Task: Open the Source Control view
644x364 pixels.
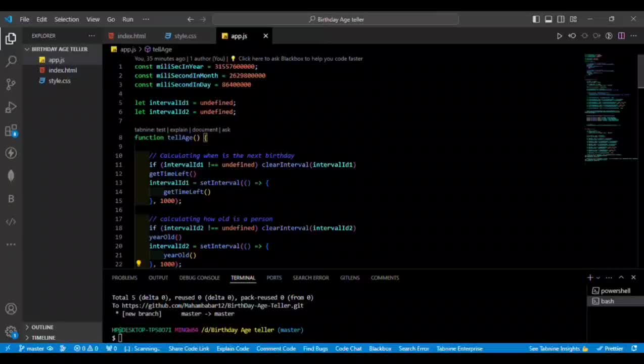Action: pos(11,84)
